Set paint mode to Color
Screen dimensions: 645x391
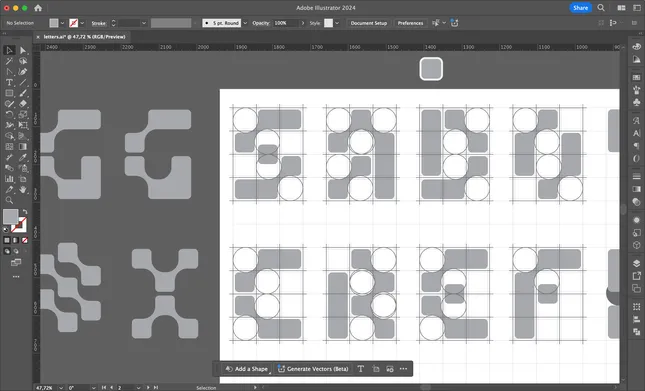pyautogui.click(x=7, y=240)
